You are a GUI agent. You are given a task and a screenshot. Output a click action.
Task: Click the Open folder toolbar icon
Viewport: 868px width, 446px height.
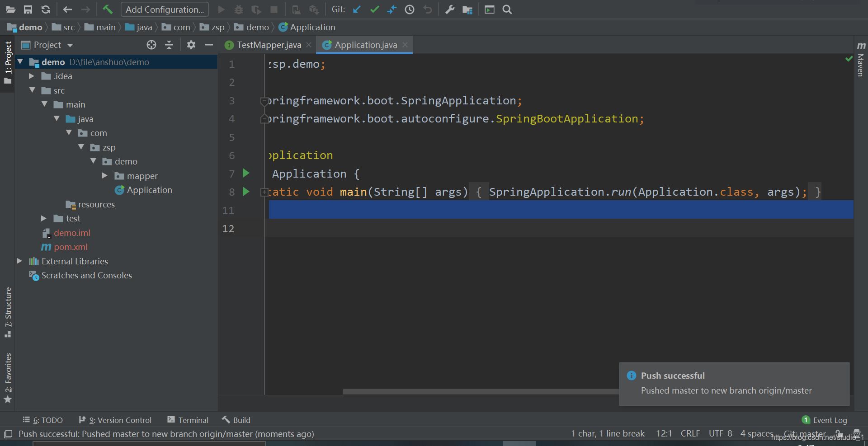[10, 9]
